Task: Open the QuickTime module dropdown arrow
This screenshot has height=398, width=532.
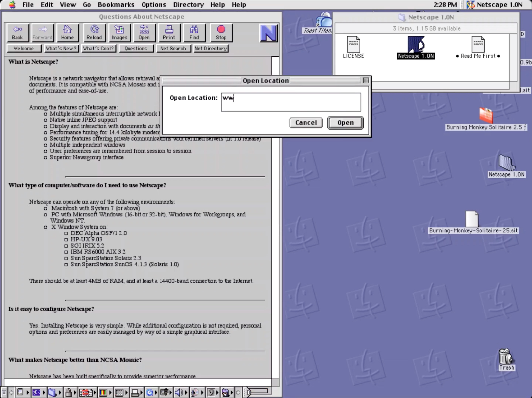Action: pos(156,392)
